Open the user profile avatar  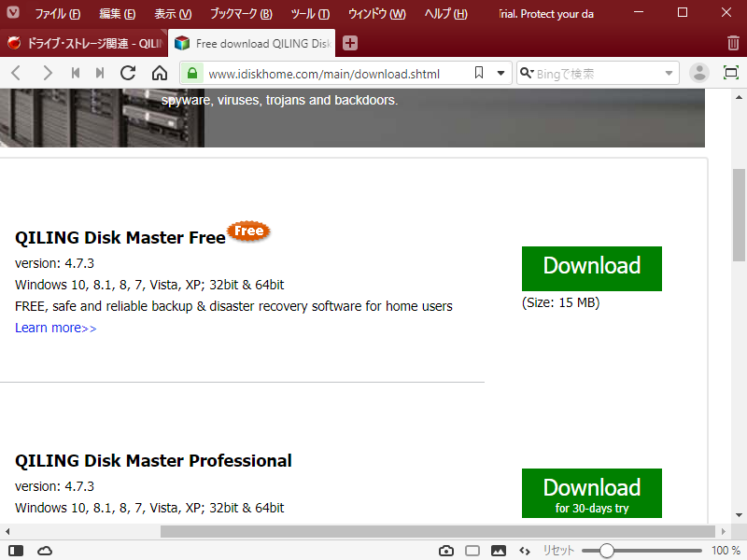coord(699,73)
